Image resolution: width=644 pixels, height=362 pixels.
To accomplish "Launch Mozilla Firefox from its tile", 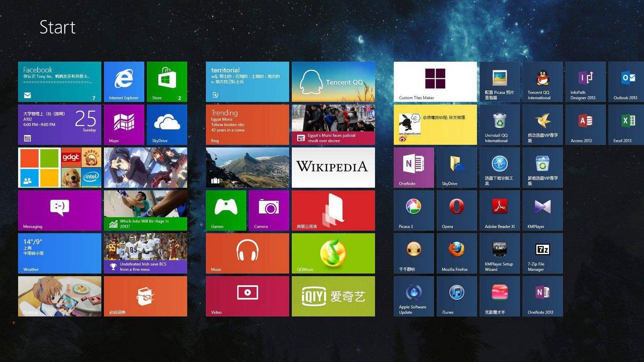I will (456, 253).
